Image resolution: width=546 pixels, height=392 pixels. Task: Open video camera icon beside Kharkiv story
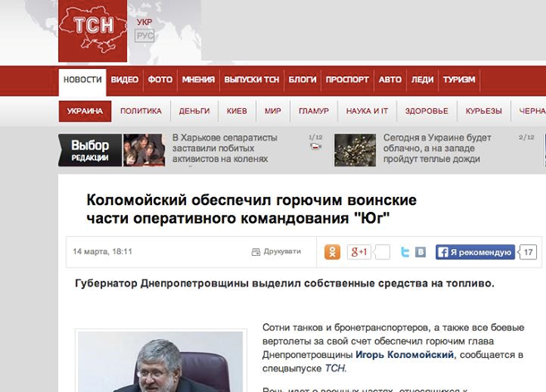[315, 147]
